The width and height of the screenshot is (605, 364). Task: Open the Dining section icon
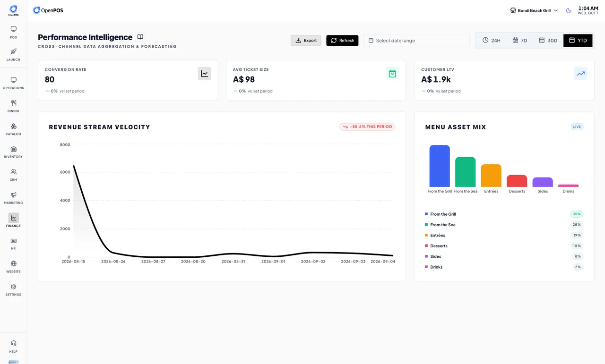click(13, 103)
